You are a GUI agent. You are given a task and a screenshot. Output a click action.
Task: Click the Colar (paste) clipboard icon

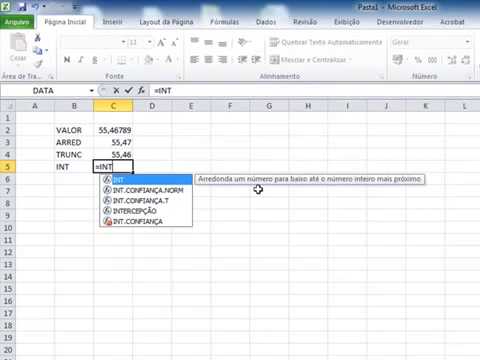pos(18,43)
